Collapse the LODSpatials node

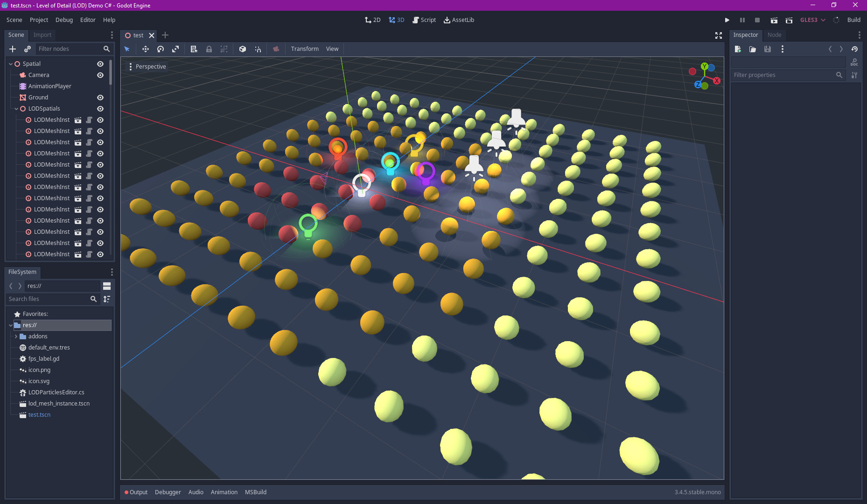(x=16, y=109)
